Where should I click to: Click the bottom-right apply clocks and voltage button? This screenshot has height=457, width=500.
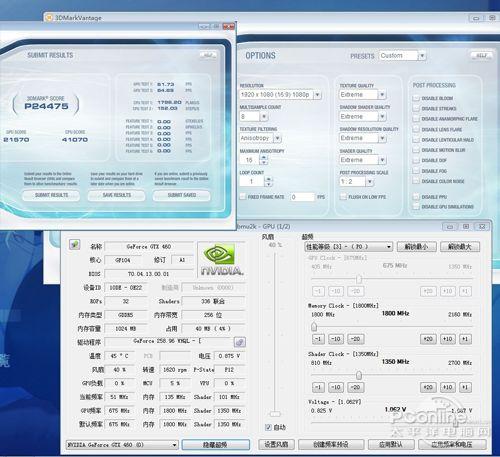[452, 444]
